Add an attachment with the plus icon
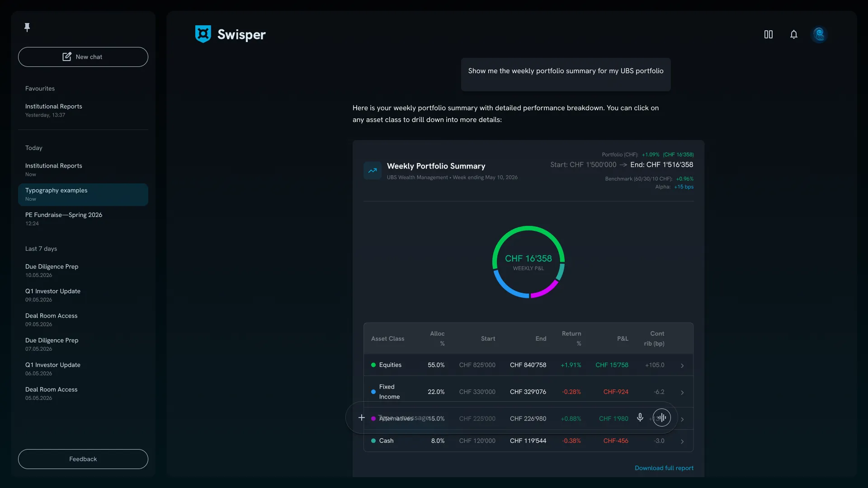The height and width of the screenshot is (488, 868). click(x=362, y=418)
